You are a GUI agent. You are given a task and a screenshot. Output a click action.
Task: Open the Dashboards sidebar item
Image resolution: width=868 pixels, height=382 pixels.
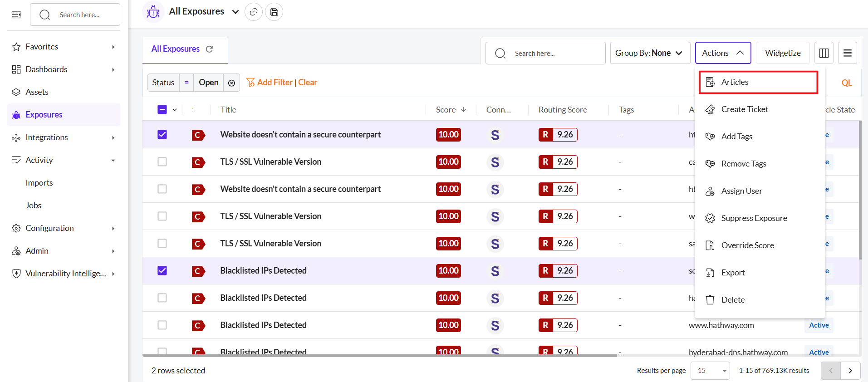pyautogui.click(x=64, y=69)
